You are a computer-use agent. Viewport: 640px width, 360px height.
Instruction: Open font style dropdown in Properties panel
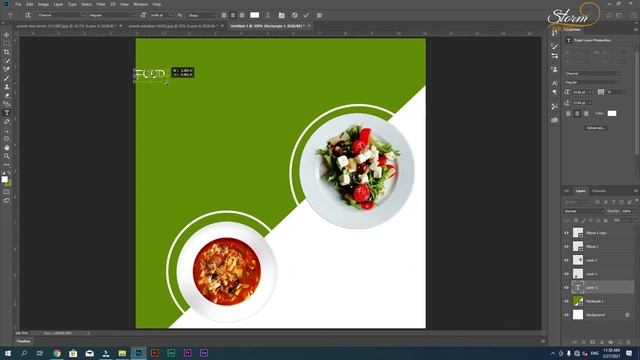(x=593, y=82)
